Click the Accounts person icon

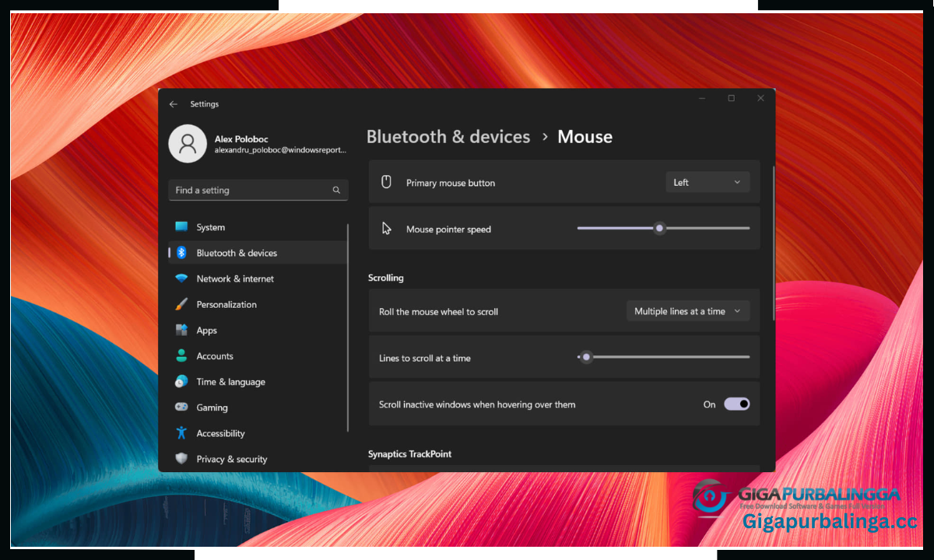(181, 355)
